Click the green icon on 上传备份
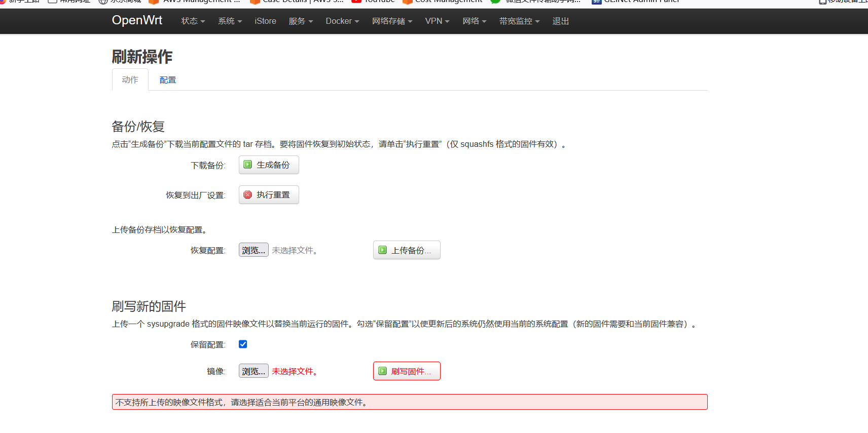 (383, 250)
